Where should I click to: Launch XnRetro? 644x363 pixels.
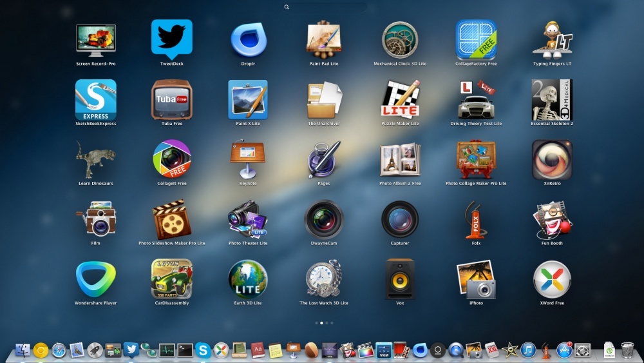pyautogui.click(x=552, y=159)
